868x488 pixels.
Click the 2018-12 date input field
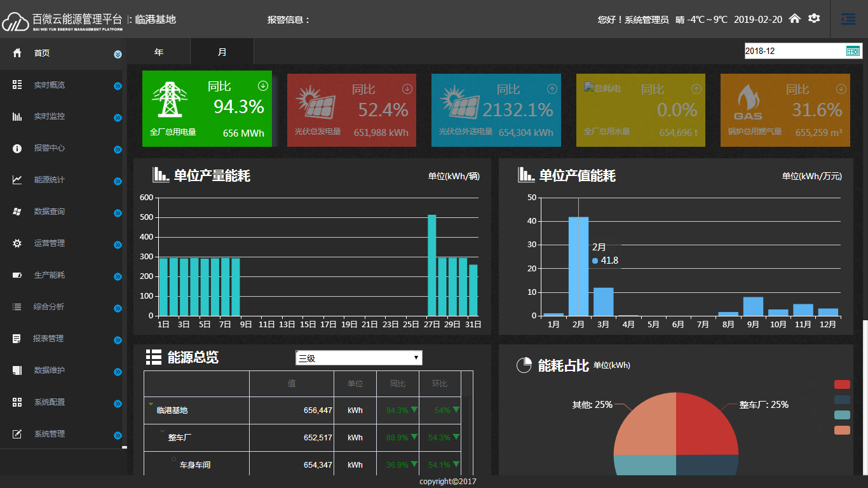tap(794, 51)
